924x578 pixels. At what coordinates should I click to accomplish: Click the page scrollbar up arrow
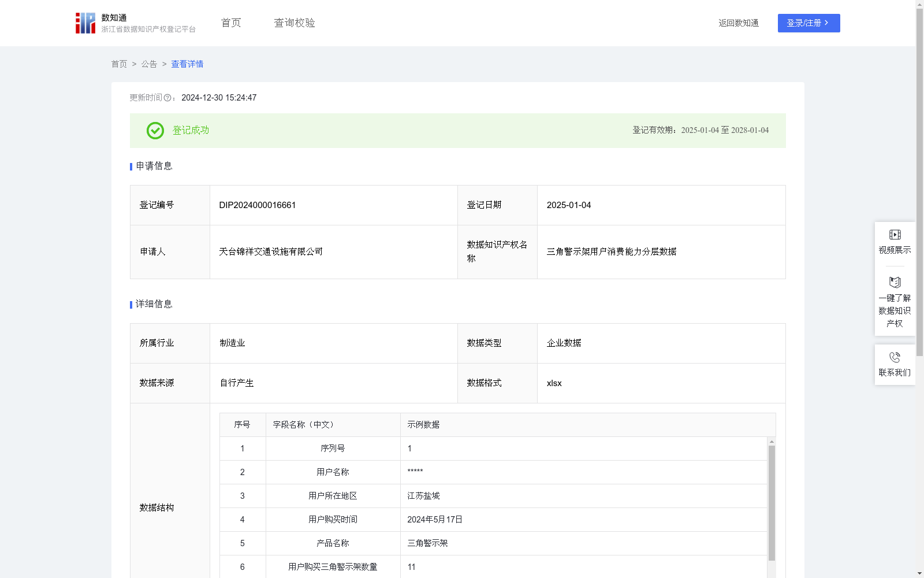tap(919, 4)
